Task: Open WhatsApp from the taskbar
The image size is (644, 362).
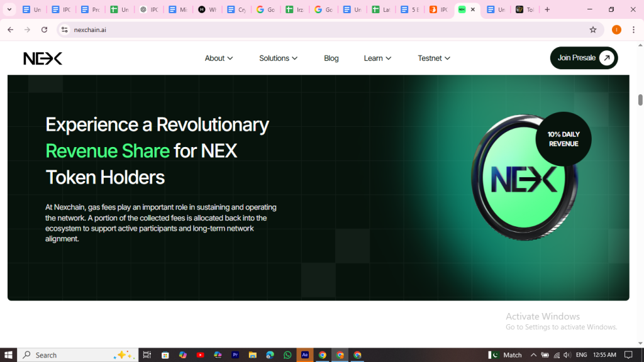Action: (x=287, y=355)
